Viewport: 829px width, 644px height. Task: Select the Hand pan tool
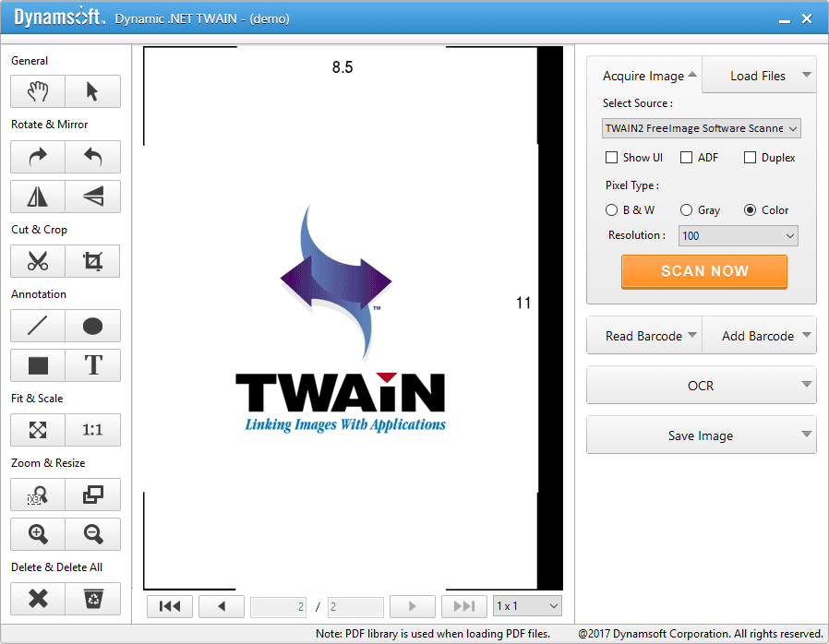click(x=38, y=91)
